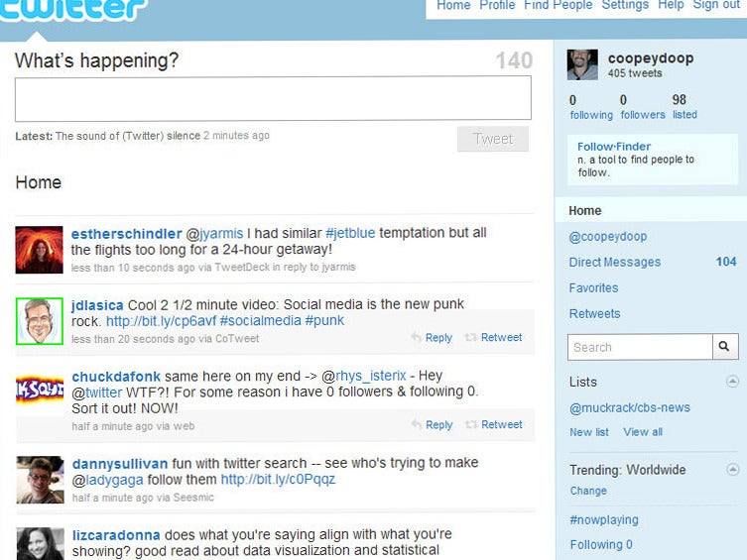Open Retweets in sidebar
The width and height of the screenshot is (747, 560).
[x=594, y=313]
